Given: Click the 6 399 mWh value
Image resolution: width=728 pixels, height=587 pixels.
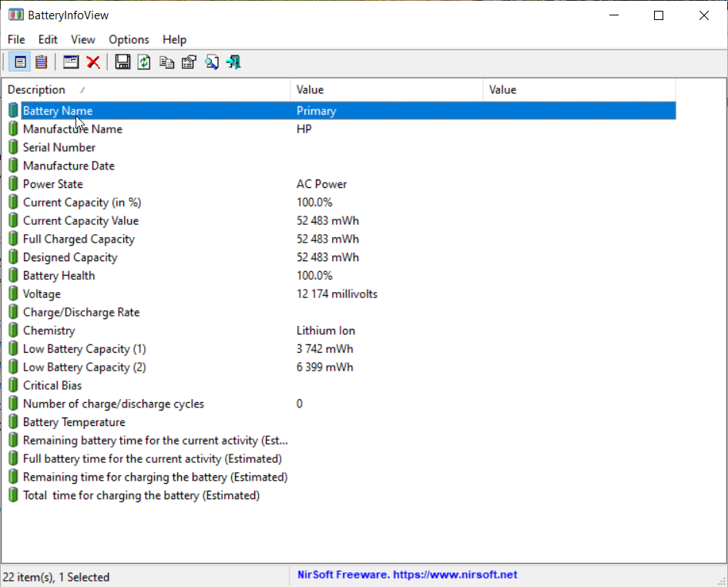Looking at the screenshot, I should coord(325,367).
